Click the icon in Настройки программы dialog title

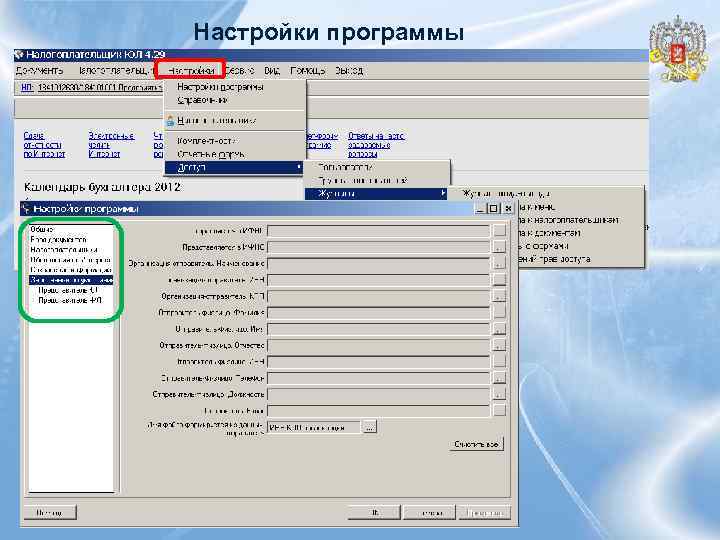click(x=27, y=209)
